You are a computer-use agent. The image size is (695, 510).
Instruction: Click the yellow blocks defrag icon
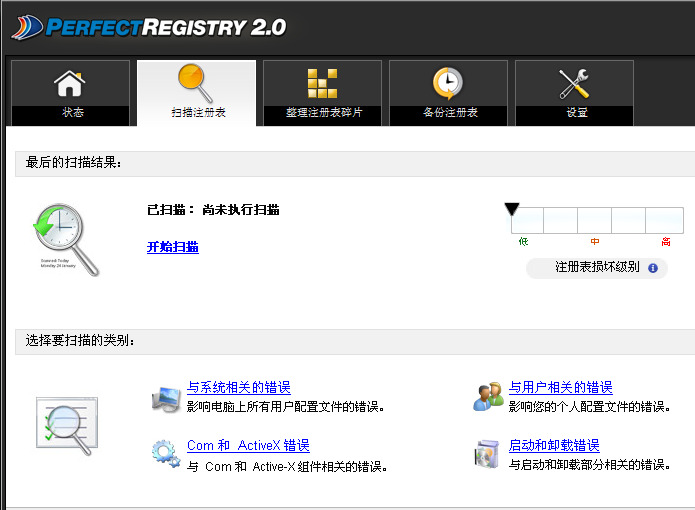pyautogui.click(x=322, y=83)
